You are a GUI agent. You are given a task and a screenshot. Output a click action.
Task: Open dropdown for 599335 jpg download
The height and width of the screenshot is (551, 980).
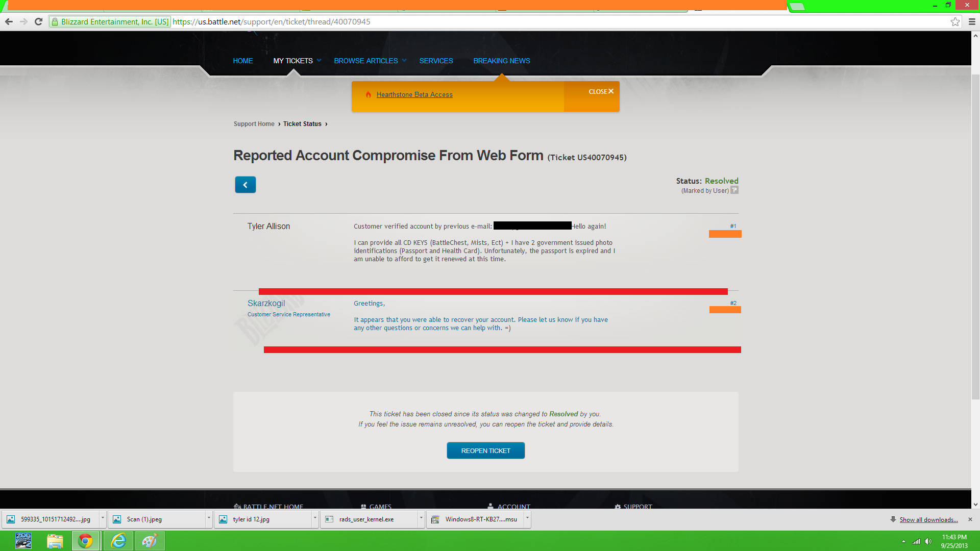pyautogui.click(x=103, y=518)
